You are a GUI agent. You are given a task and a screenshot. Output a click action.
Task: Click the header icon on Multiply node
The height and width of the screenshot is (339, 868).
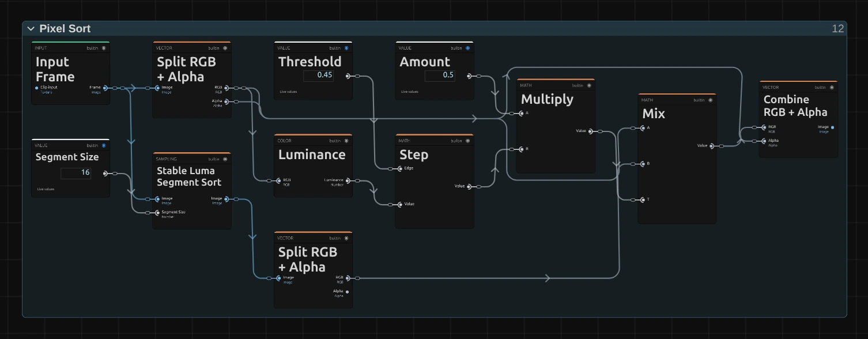point(589,85)
